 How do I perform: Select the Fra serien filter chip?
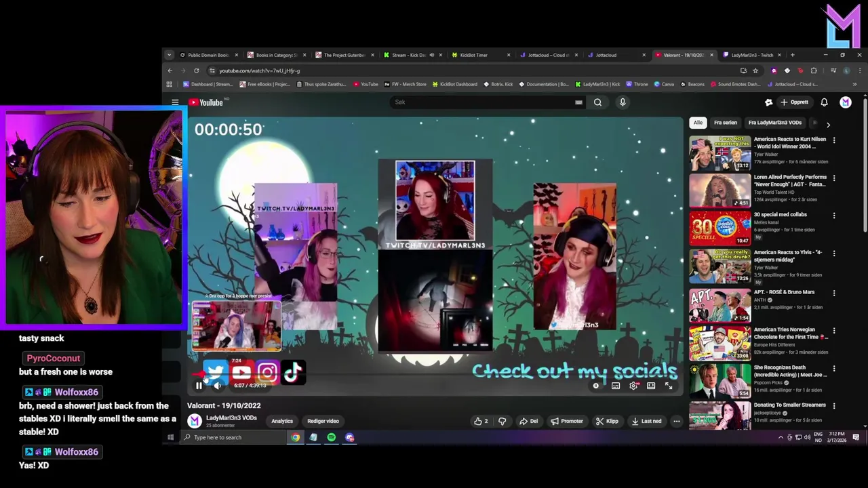(x=725, y=123)
